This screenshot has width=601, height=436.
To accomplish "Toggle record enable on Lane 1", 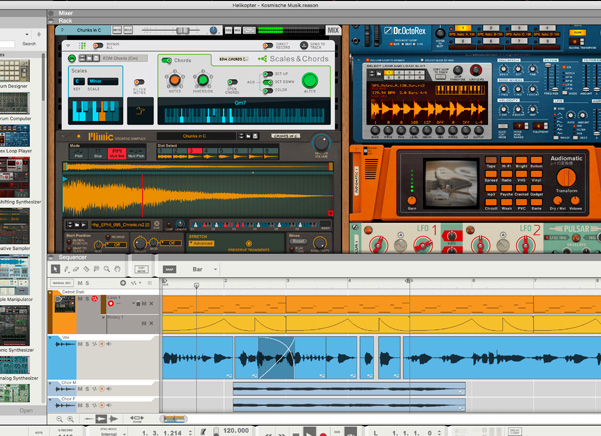I will click(111, 303).
